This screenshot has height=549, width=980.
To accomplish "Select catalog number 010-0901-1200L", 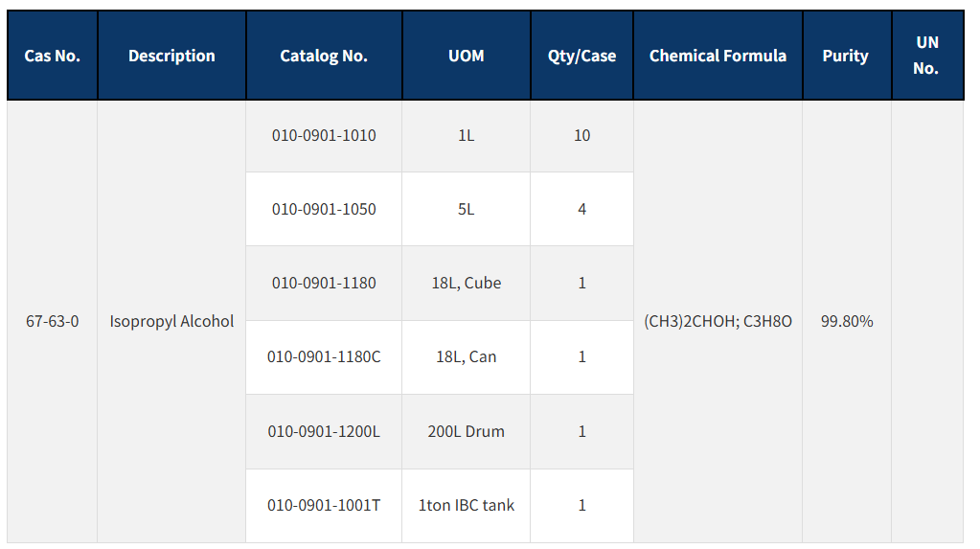I will (x=324, y=431).
